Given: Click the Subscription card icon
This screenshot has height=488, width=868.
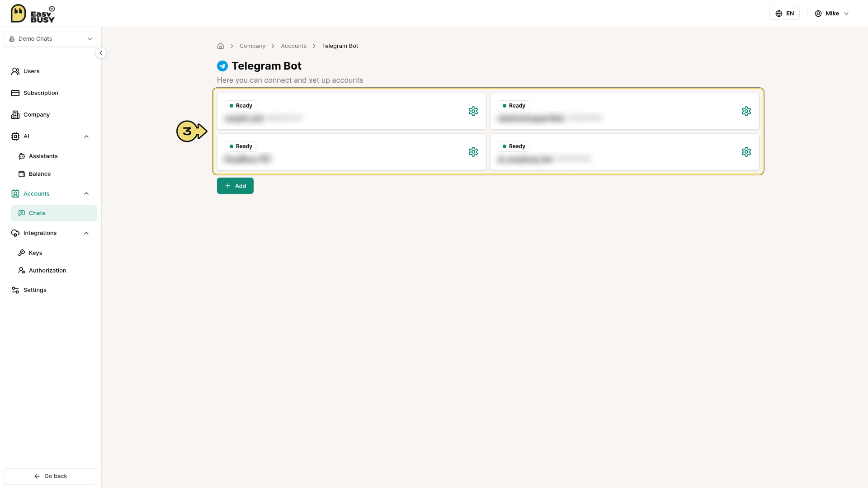Looking at the screenshot, I should (x=15, y=93).
